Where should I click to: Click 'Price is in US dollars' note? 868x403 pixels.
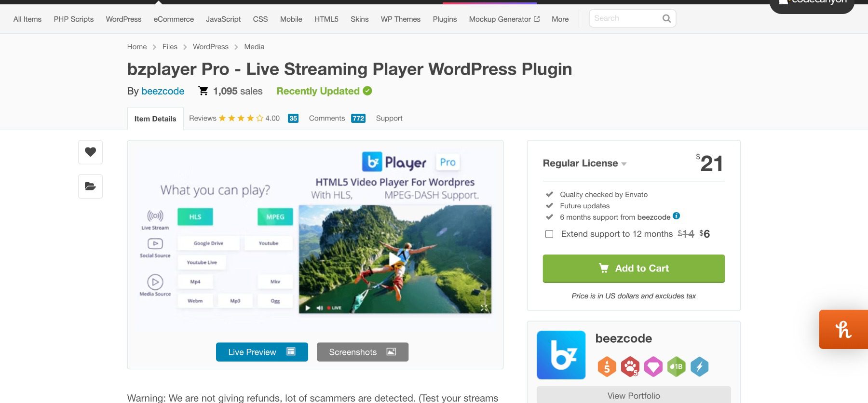[634, 296]
